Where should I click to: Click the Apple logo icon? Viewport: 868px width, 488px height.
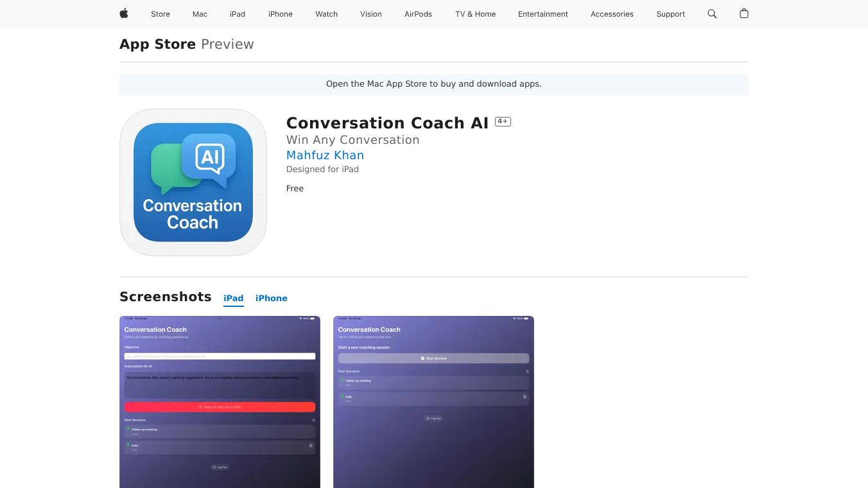pyautogui.click(x=124, y=13)
